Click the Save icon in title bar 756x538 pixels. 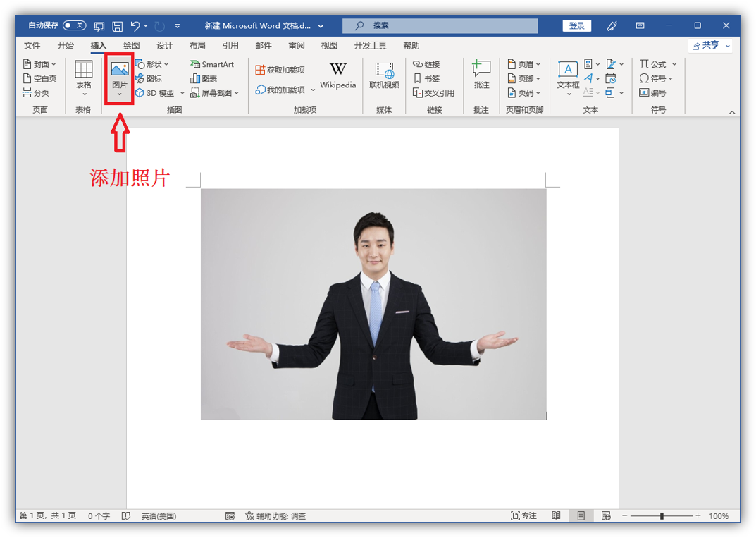118,26
